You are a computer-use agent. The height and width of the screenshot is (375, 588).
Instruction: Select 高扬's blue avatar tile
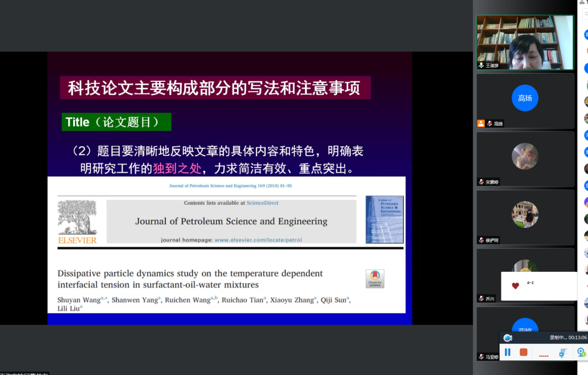click(525, 98)
